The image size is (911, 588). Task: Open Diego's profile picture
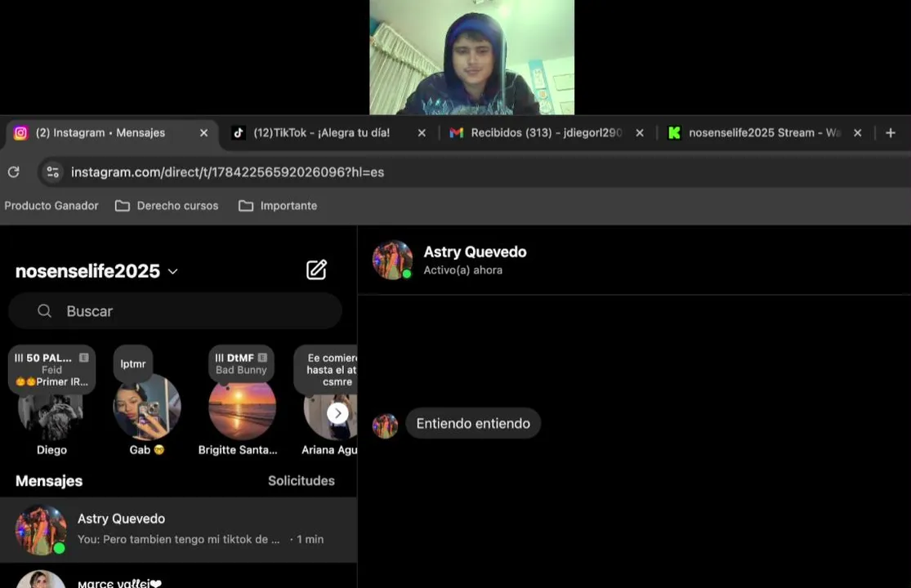51,416
